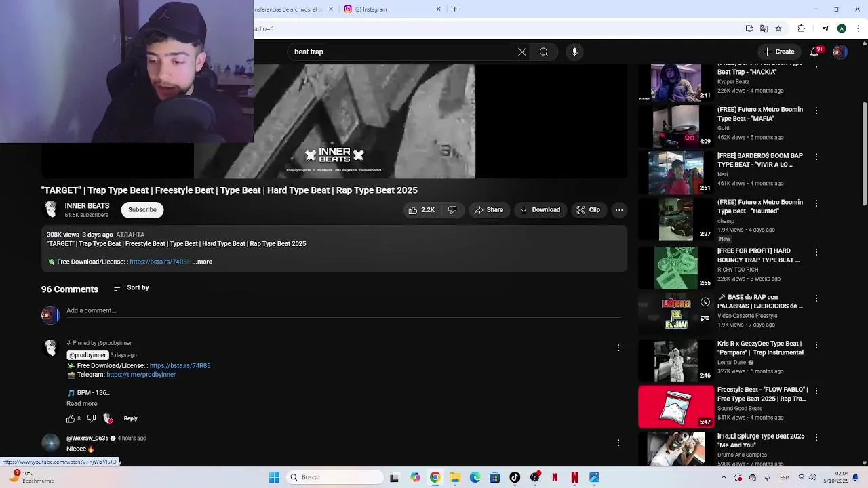Close the Instagram browser tab
This screenshot has width=868, height=488.
438,9
